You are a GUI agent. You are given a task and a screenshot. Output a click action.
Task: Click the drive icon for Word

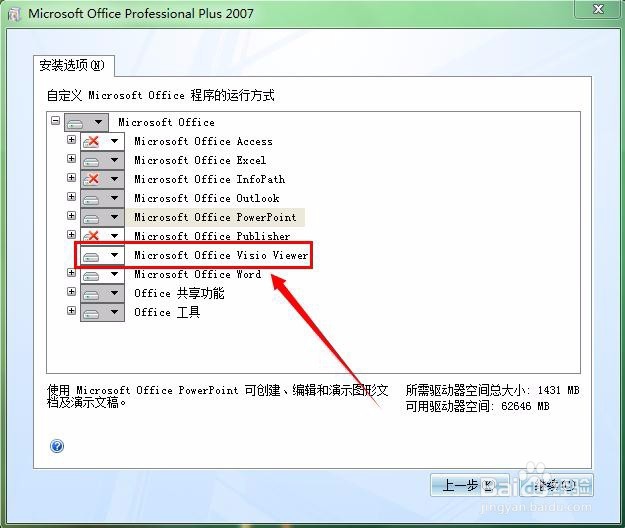pos(91,275)
